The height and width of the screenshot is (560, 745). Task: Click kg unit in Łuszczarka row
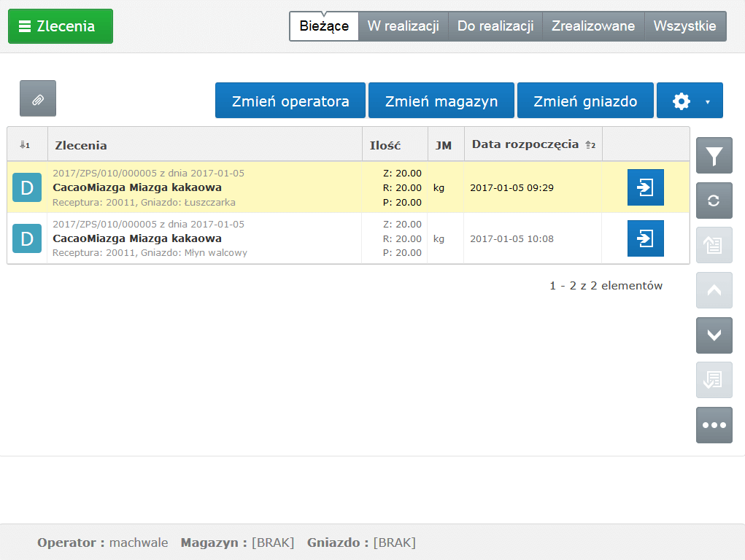[439, 187]
